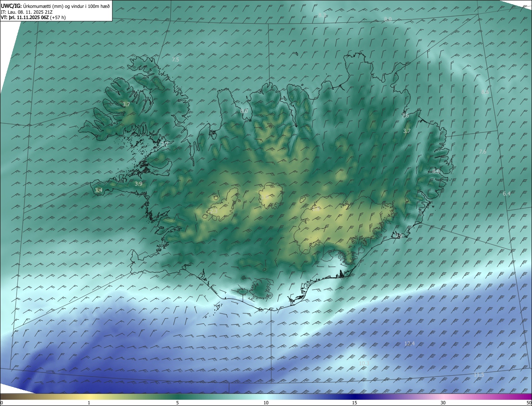Click the map value 2.3 on the glacier
The height and width of the screenshot is (406, 532).
(214, 211)
